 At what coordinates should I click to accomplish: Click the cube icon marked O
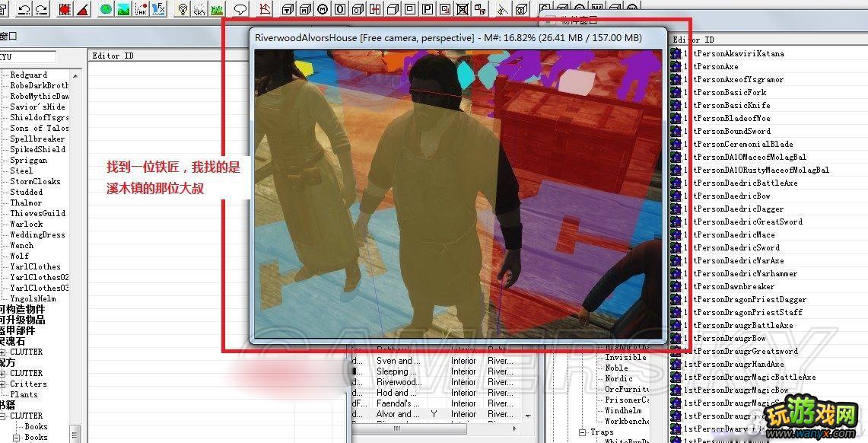pos(358,8)
